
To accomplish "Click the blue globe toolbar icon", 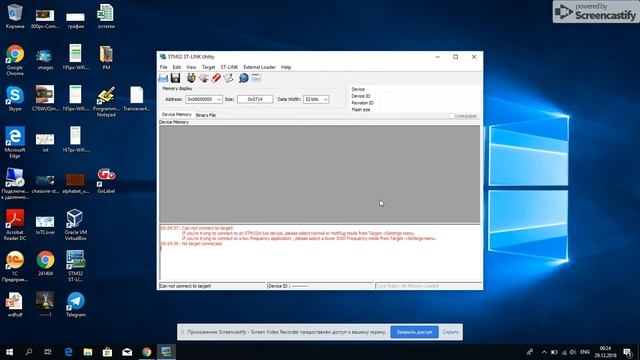I will tap(244, 78).
